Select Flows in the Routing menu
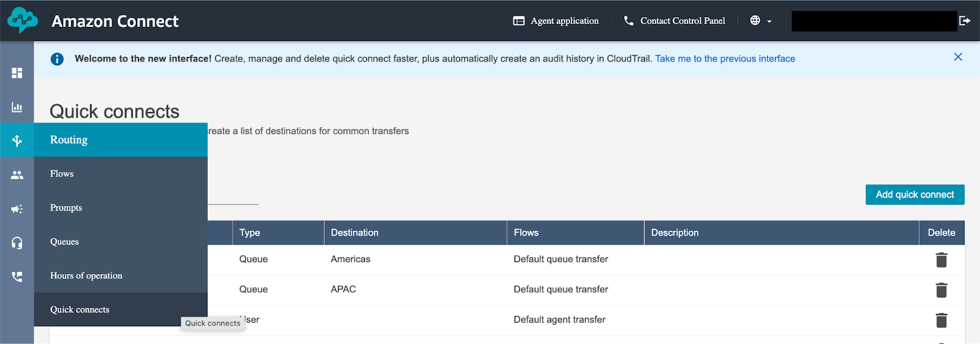The height and width of the screenshot is (344, 980). pyautogui.click(x=62, y=174)
